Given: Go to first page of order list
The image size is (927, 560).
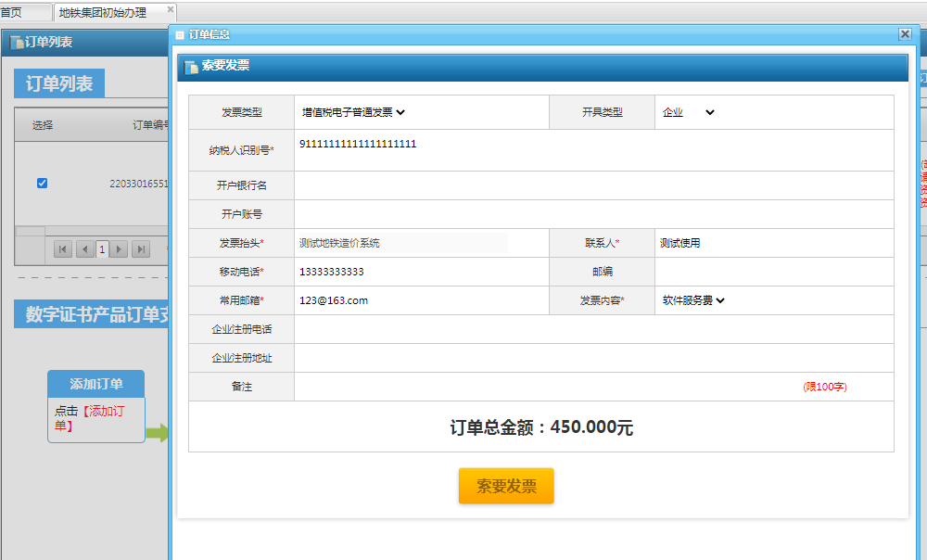Looking at the screenshot, I should [62, 248].
